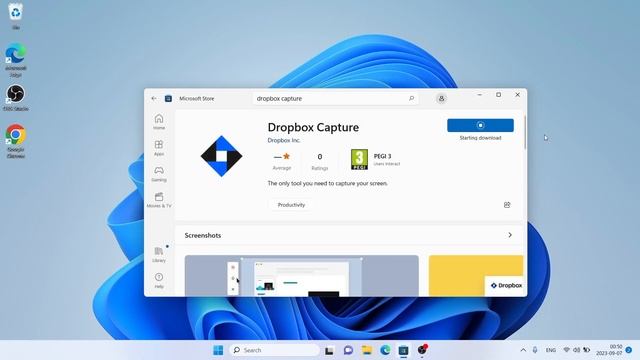Open Task View on taskbar
This screenshot has width=640, height=360.
click(329, 350)
